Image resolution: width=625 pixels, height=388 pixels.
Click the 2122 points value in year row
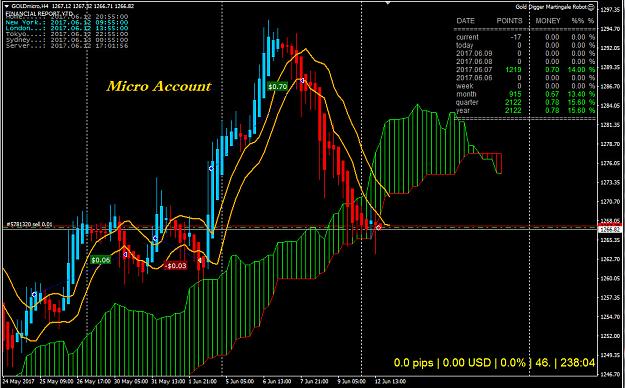coord(513,110)
